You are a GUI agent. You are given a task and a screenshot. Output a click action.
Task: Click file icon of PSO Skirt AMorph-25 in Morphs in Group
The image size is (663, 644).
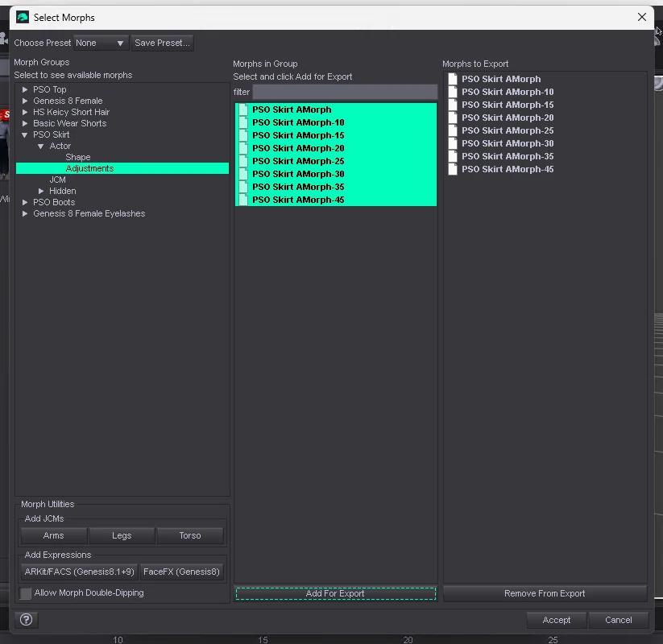pyautogui.click(x=243, y=161)
